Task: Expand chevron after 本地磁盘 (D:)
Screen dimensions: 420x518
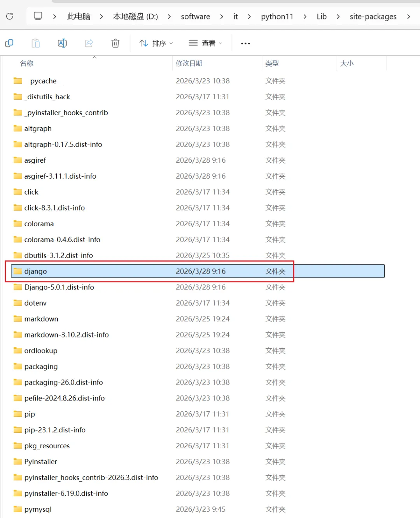Action: point(169,16)
